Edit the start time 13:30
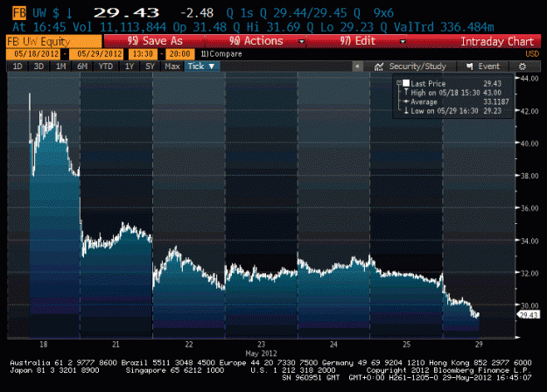The image size is (547, 392). click(143, 54)
